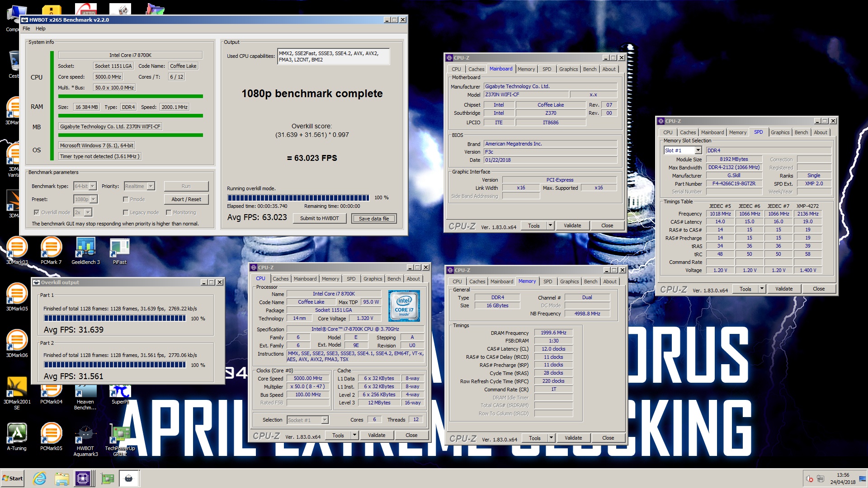Launch PCMark05 from the desktop

pyautogui.click(x=51, y=436)
